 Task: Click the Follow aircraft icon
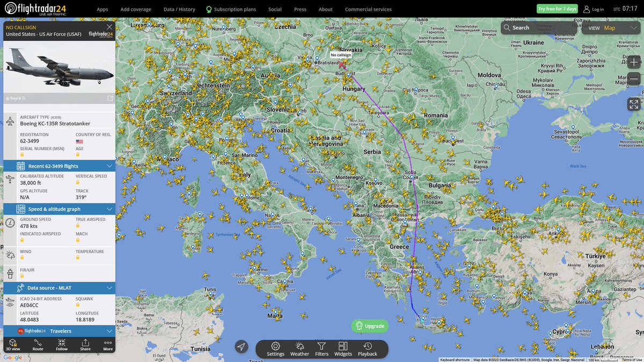click(62, 345)
